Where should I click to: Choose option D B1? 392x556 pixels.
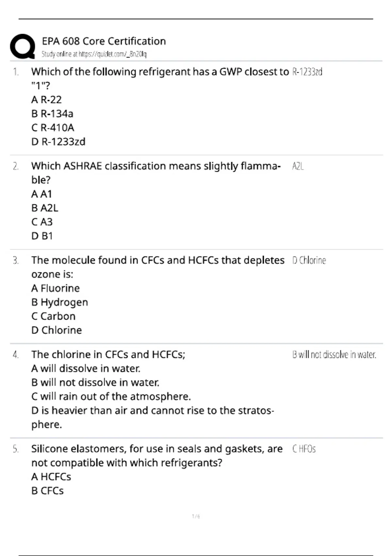pyautogui.click(x=42, y=236)
